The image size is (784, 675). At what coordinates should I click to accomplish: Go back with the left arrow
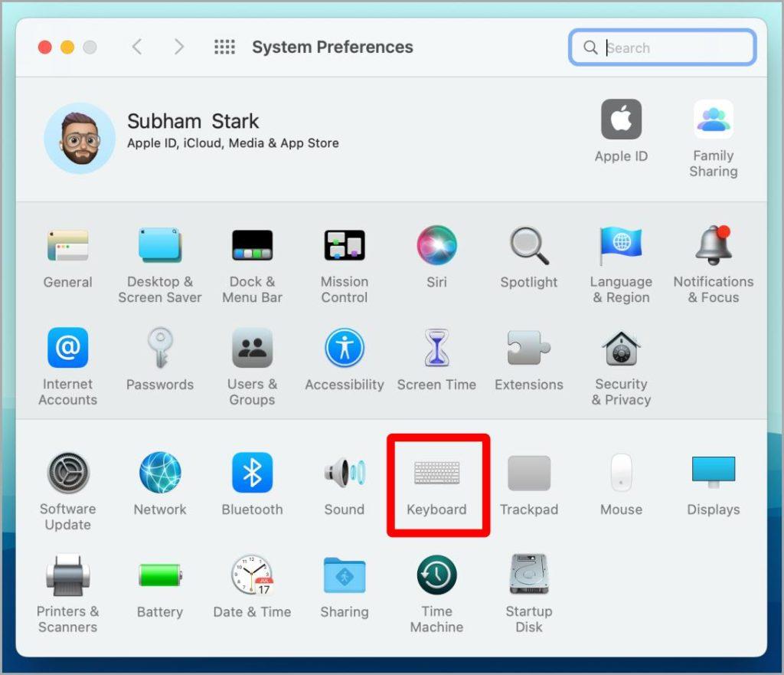137,47
